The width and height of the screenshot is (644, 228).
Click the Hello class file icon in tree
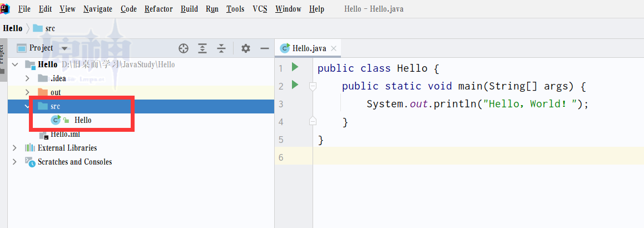(56, 120)
